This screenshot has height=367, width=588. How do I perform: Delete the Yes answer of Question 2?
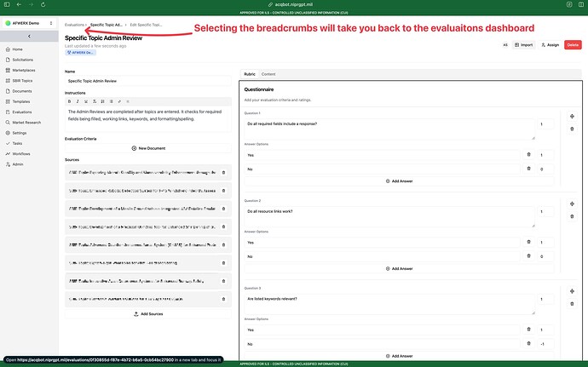pos(528,242)
